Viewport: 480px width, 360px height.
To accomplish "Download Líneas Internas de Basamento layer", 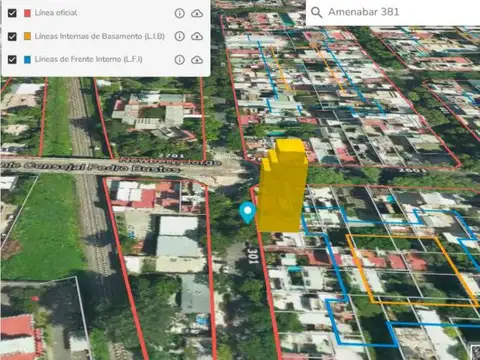I will 197,36.
